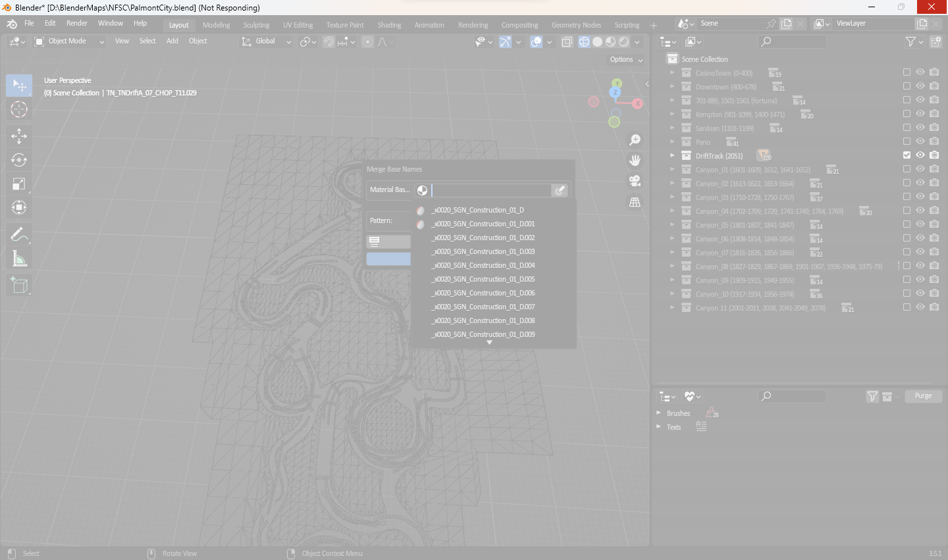Viewport: 948px width, 560px height.
Task: Open the Render menu
Action: click(x=77, y=23)
